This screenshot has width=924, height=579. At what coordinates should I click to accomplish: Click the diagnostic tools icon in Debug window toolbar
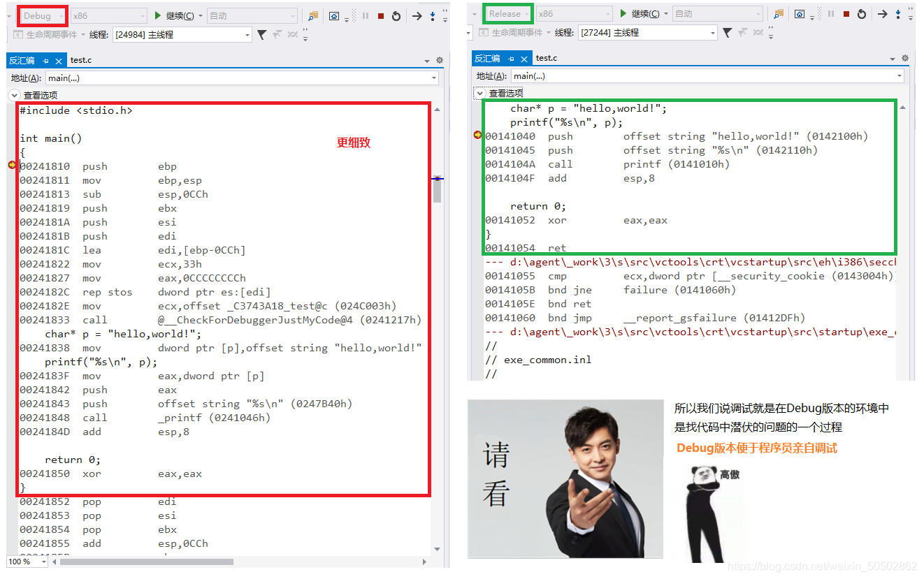(x=335, y=16)
